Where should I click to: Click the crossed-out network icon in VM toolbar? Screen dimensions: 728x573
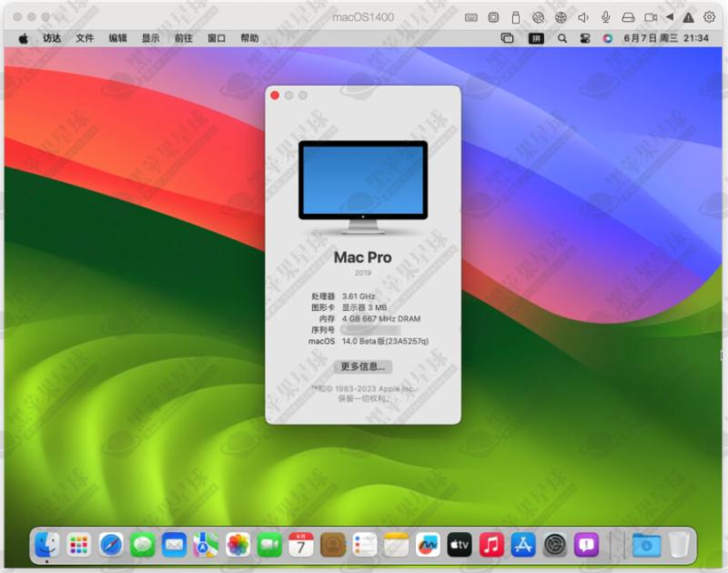(x=538, y=17)
